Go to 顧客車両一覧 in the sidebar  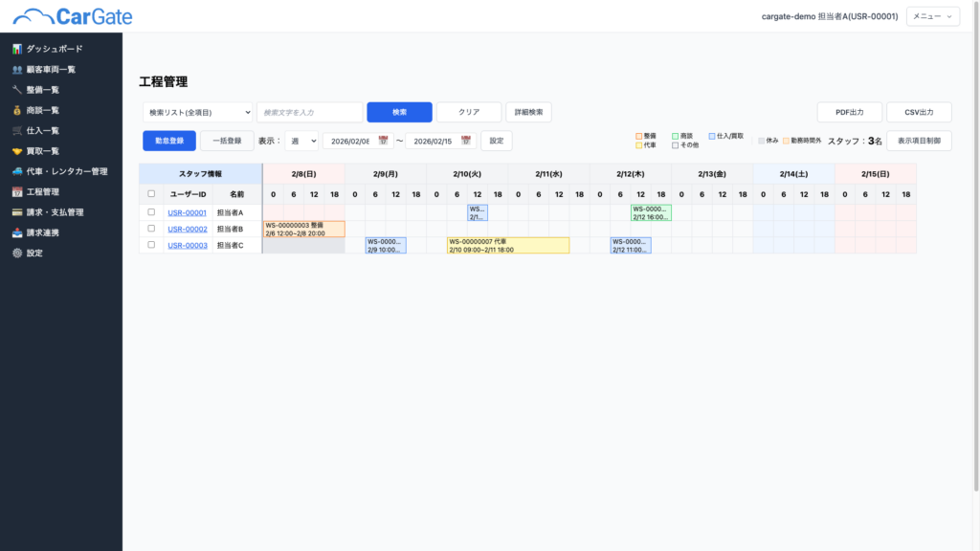coord(51,70)
